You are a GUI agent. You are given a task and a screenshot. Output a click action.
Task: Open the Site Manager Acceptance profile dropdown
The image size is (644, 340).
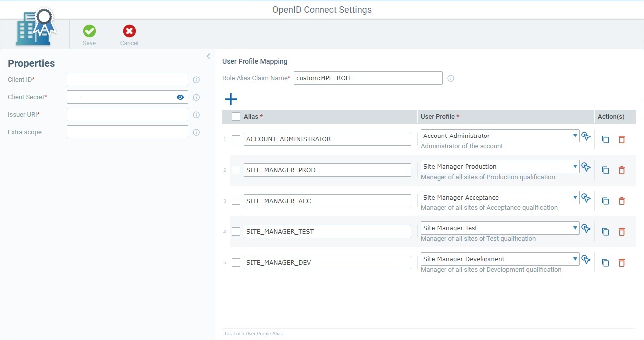tap(500, 198)
